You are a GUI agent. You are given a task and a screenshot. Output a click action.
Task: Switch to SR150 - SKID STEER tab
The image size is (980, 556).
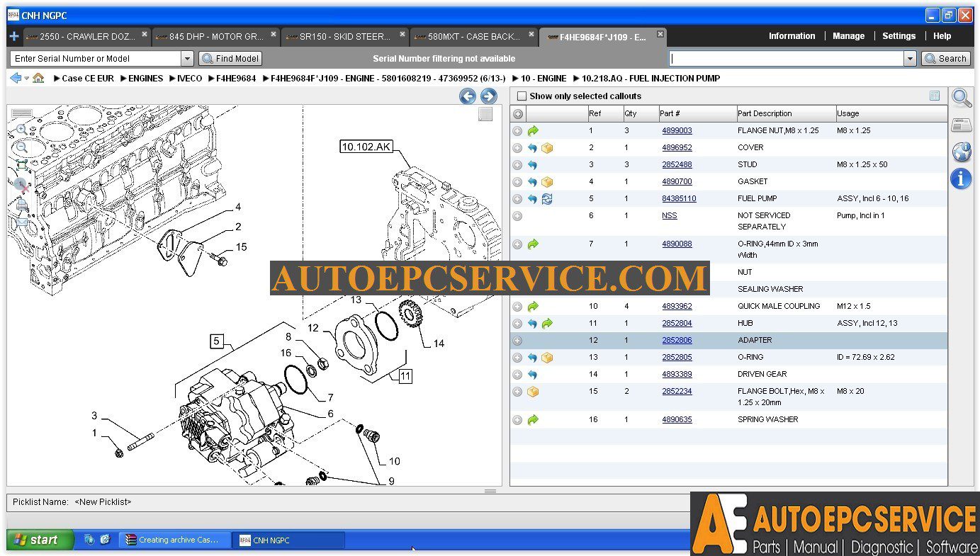pyautogui.click(x=344, y=36)
